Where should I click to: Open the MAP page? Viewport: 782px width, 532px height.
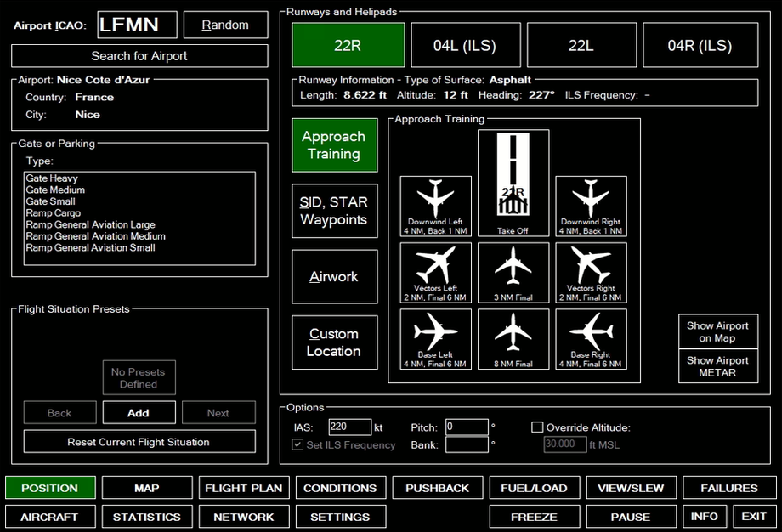coord(147,488)
